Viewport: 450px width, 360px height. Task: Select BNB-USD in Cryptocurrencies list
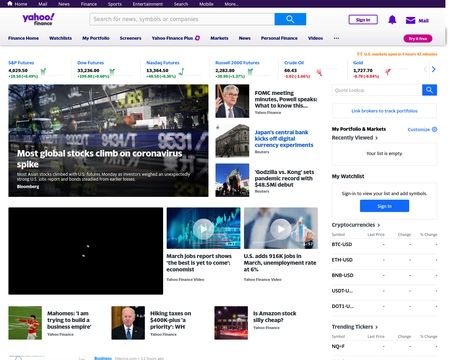coord(342,275)
